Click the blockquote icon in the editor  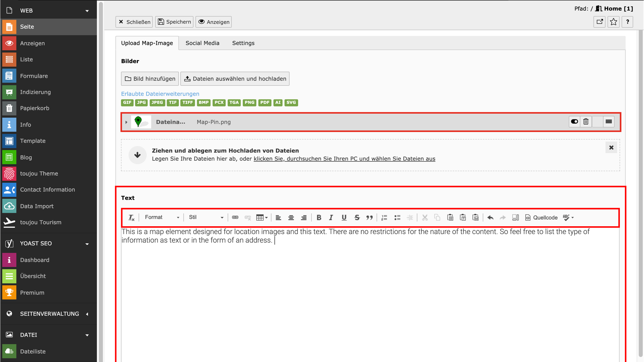point(369,218)
